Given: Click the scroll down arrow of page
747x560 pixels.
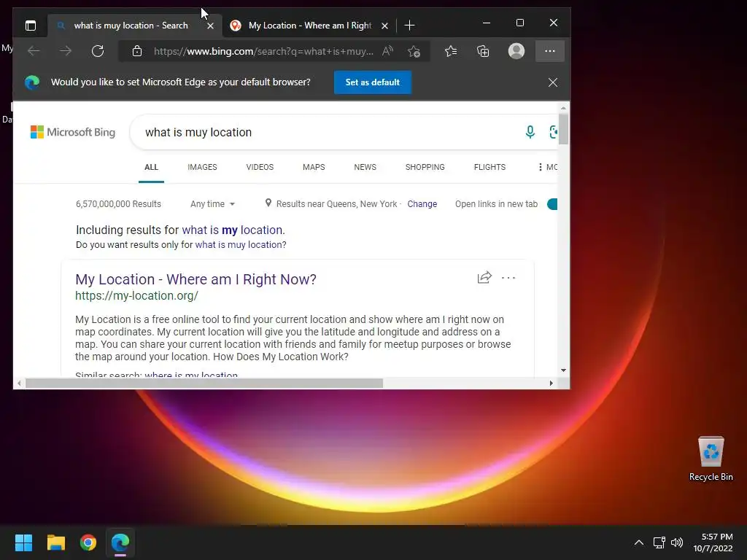Looking at the screenshot, I should pyautogui.click(x=564, y=370).
